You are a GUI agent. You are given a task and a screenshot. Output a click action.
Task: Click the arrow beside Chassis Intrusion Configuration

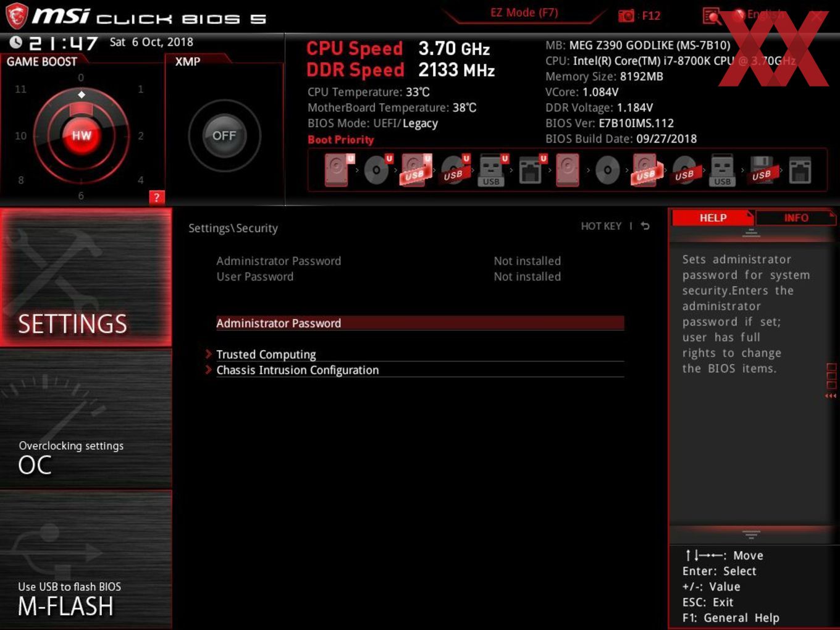pyautogui.click(x=209, y=369)
